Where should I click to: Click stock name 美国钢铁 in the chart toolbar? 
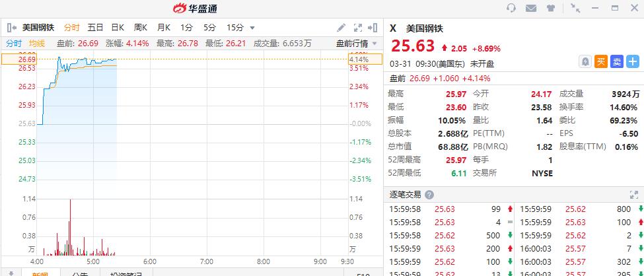click(38, 28)
